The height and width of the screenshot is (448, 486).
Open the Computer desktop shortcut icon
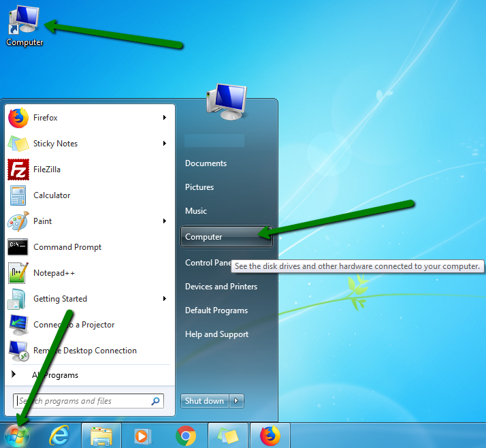25,19
